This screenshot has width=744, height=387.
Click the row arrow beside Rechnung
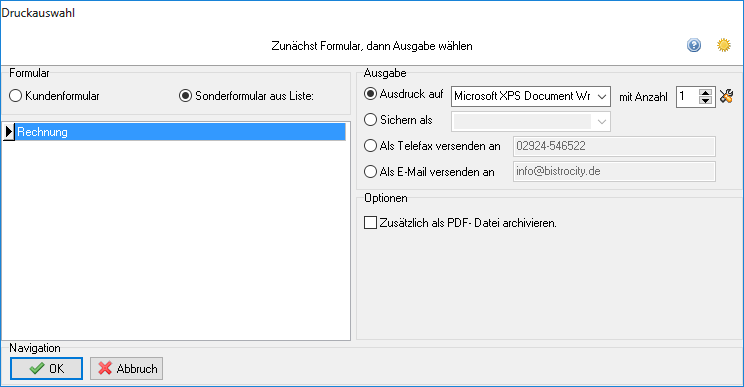pos(9,132)
